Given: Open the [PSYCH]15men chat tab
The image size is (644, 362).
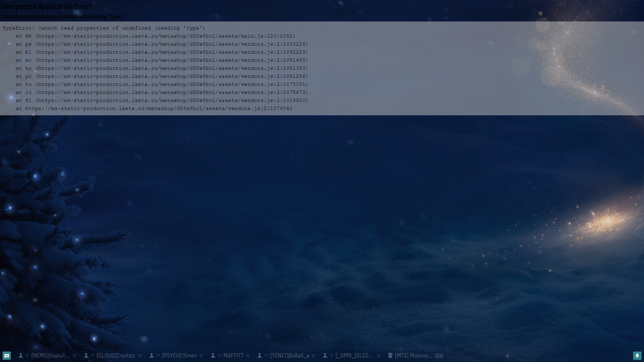Looking at the screenshot, I should (x=179, y=355).
